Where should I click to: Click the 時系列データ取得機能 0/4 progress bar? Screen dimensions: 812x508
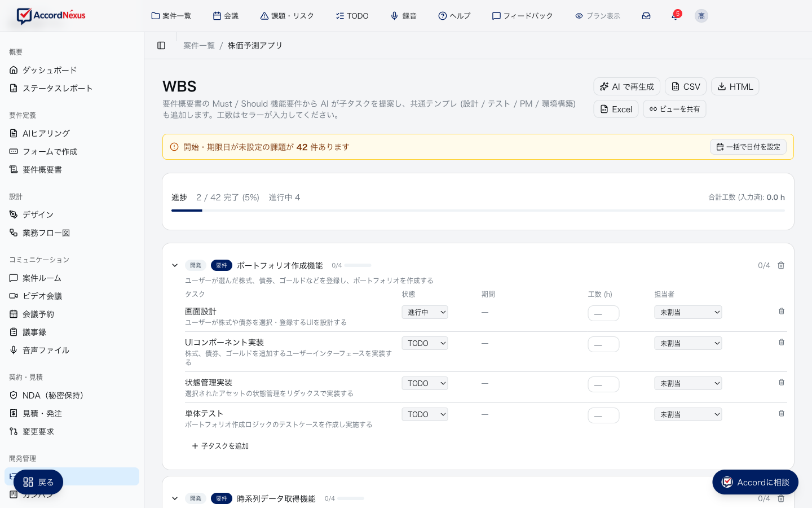[351, 498]
